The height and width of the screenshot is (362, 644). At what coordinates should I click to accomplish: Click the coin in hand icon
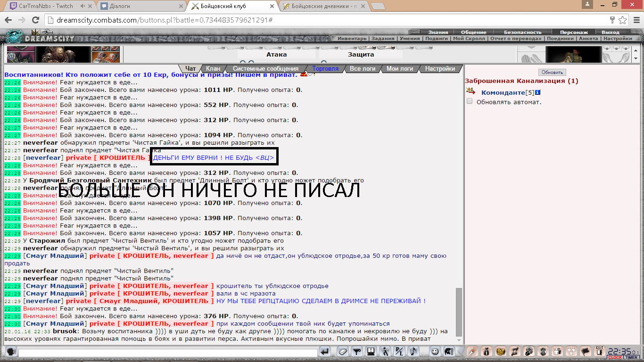click(x=529, y=351)
